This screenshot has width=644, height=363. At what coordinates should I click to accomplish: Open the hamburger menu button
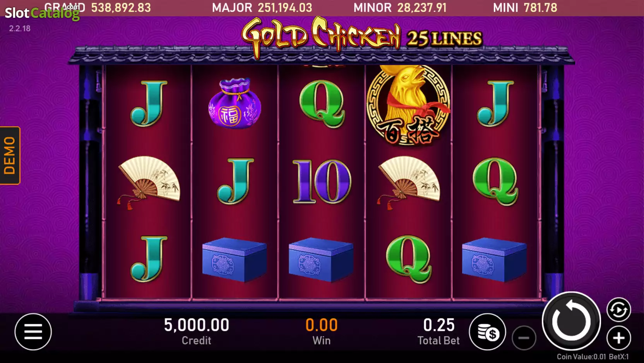click(33, 332)
